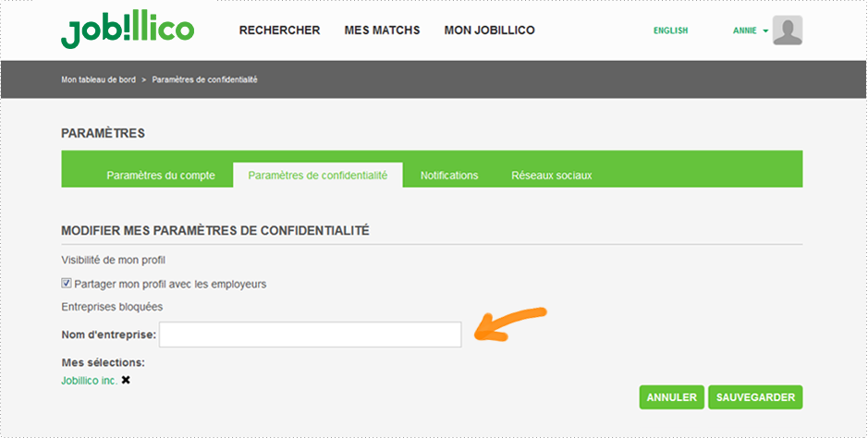
Task: Toggle the profile sharing checkbox
Action: coord(67,284)
